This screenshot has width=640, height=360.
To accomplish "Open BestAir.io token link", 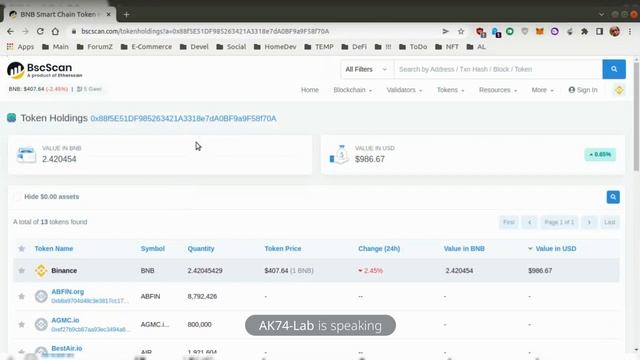I will pos(67,348).
